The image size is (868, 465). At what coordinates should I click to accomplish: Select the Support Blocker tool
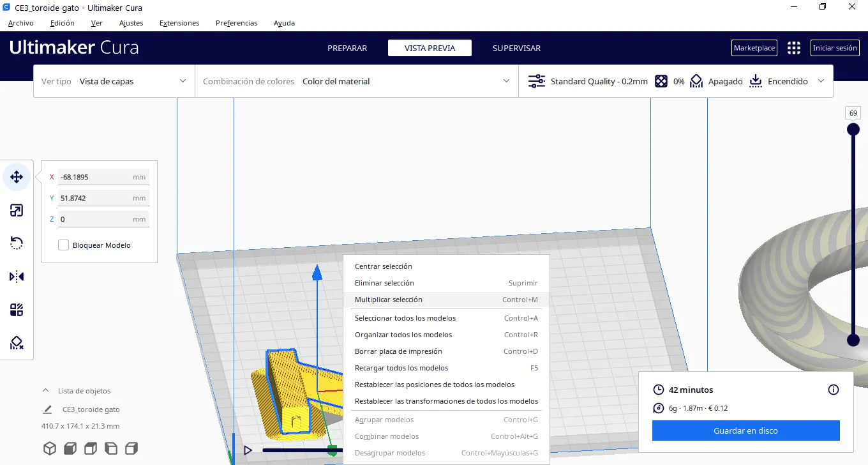(17, 343)
